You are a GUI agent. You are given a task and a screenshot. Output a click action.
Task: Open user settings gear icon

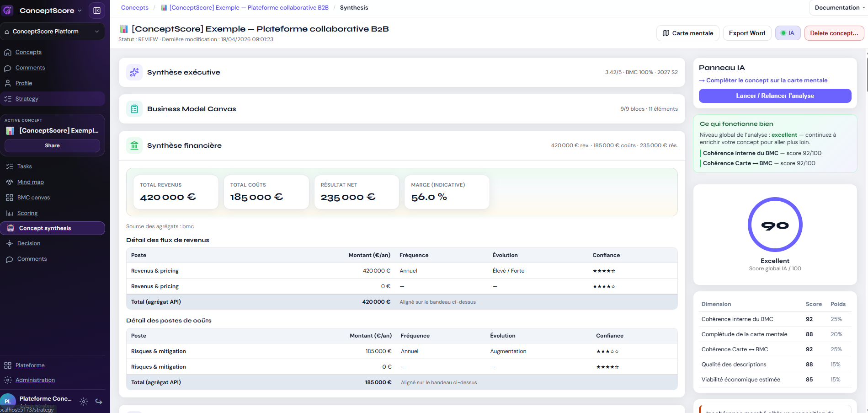point(84,402)
